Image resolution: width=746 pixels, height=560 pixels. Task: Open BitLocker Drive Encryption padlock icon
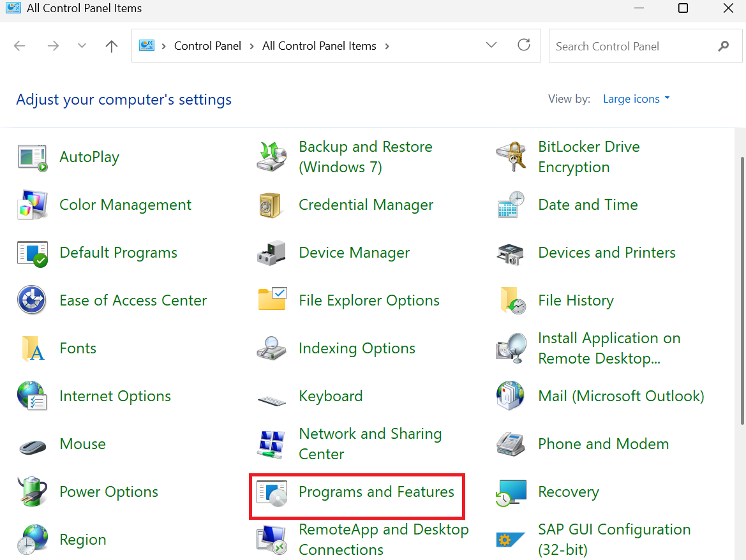(511, 157)
